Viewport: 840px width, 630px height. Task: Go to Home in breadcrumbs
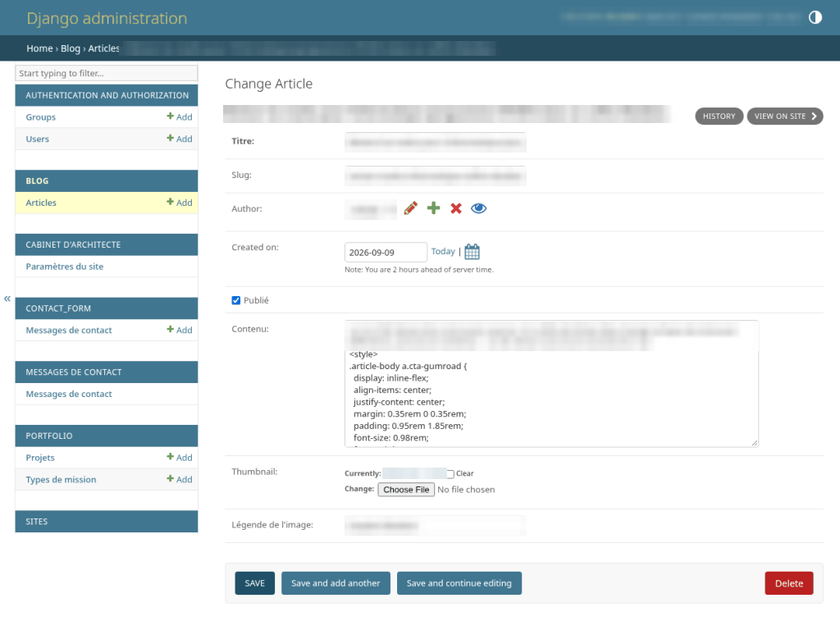pyautogui.click(x=39, y=48)
